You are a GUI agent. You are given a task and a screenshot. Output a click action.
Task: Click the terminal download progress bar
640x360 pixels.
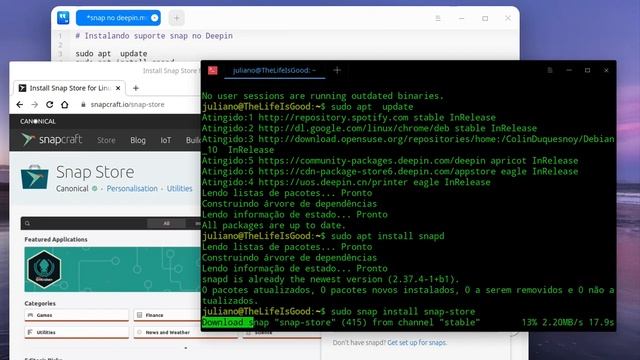[227, 322]
